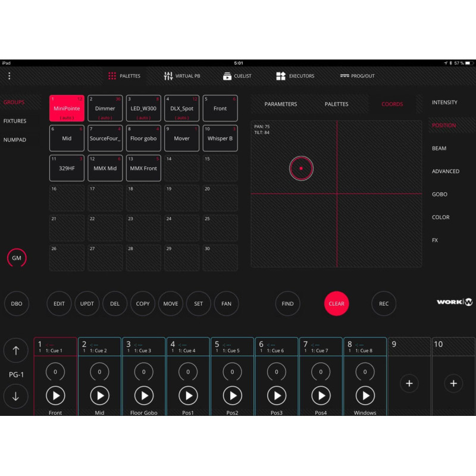Add a cue to playback slot 9
The height and width of the screenshot is (476, 476).
tap(409, 384)
